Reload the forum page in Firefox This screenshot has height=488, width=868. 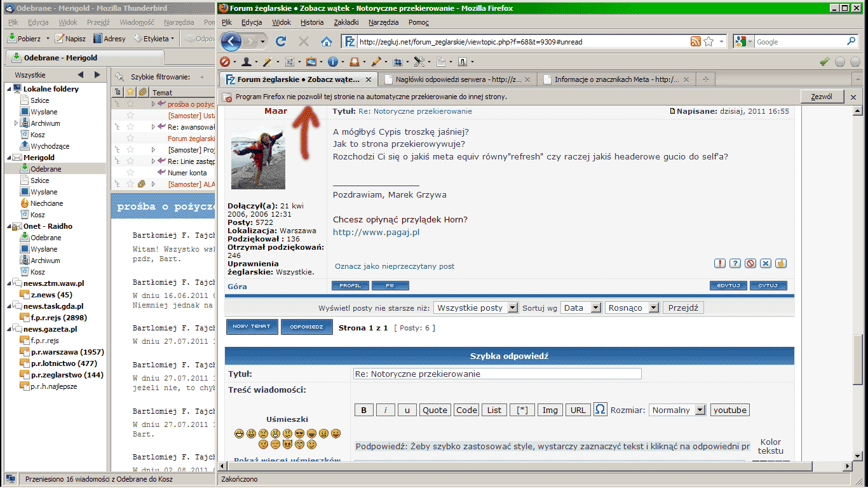(281, 41)
